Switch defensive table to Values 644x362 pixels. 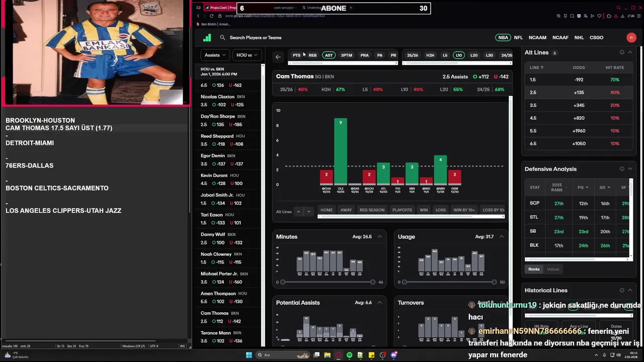553,269
